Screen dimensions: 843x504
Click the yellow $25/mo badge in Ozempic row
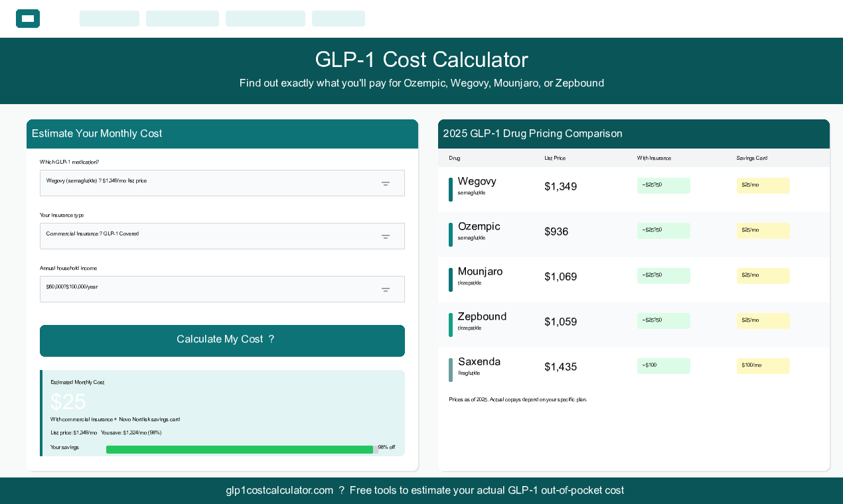point(763,231)
